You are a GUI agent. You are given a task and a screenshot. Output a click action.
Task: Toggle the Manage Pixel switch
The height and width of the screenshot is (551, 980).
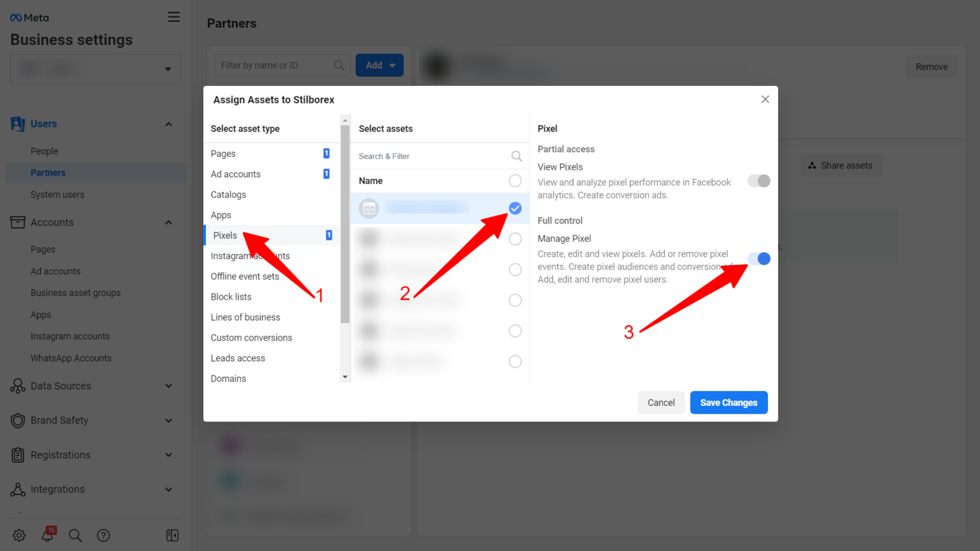tap(759, 259)
